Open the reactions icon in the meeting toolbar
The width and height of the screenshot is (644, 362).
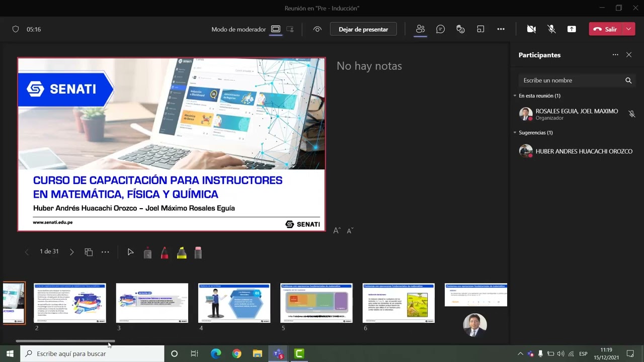[460, 29]
